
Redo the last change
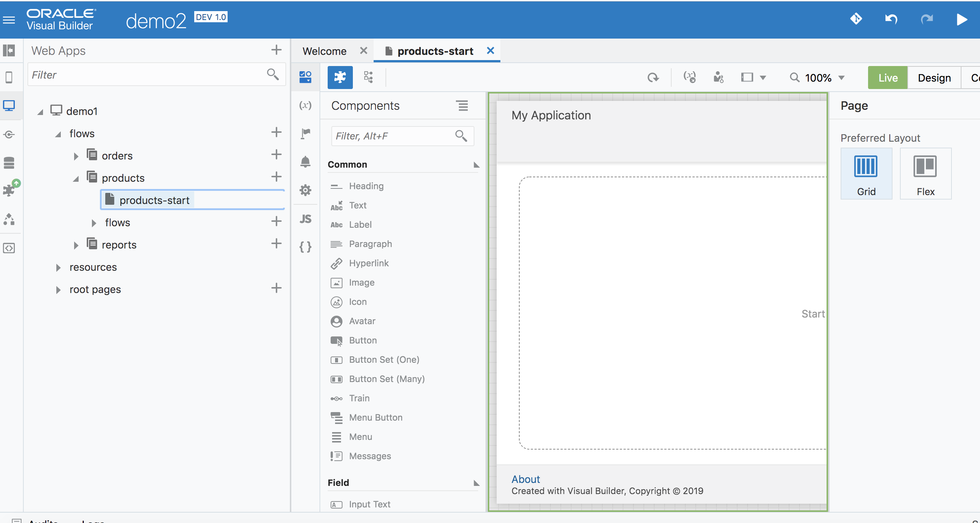926,19
